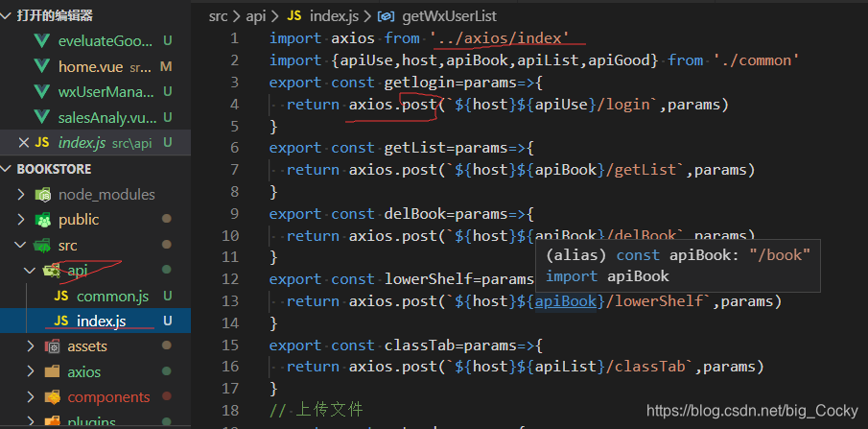Image resolution: width=868 pixels, height=429 pixels.
Task: Click JS icon beside selected index.js
Action: [x=60, y=321]
